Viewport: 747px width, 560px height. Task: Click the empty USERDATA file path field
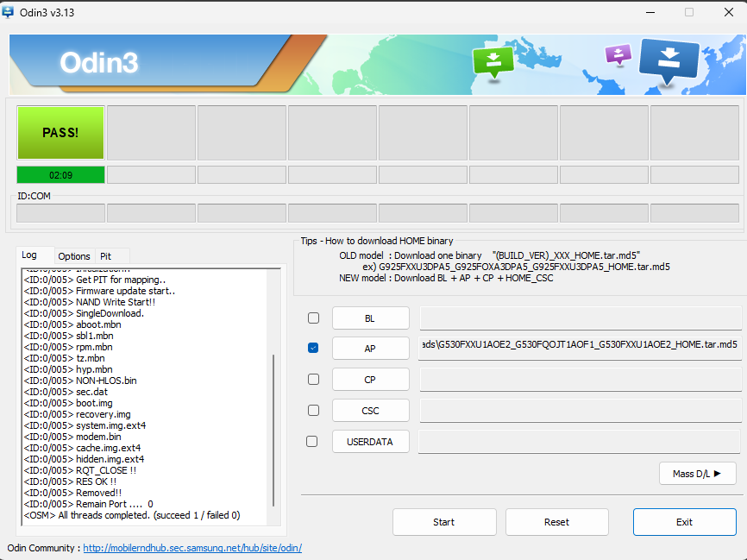580,442
